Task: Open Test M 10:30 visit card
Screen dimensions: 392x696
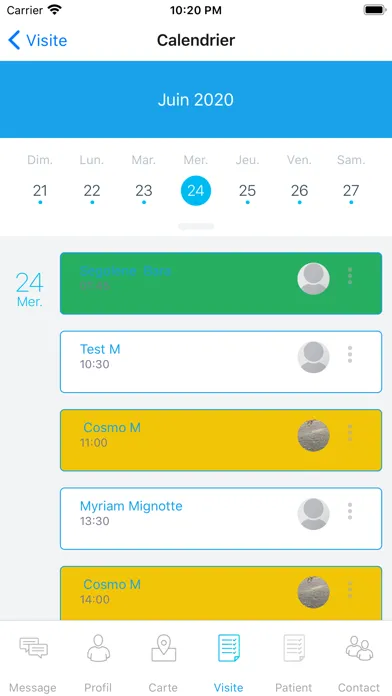Action: click(x=221, y=362)
